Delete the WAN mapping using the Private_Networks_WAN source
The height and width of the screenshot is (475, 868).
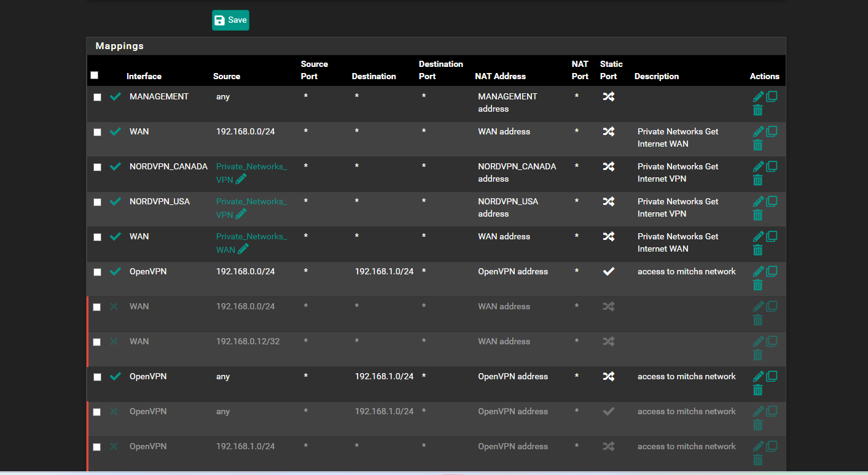pyautogui.click(x=758, y=250)
